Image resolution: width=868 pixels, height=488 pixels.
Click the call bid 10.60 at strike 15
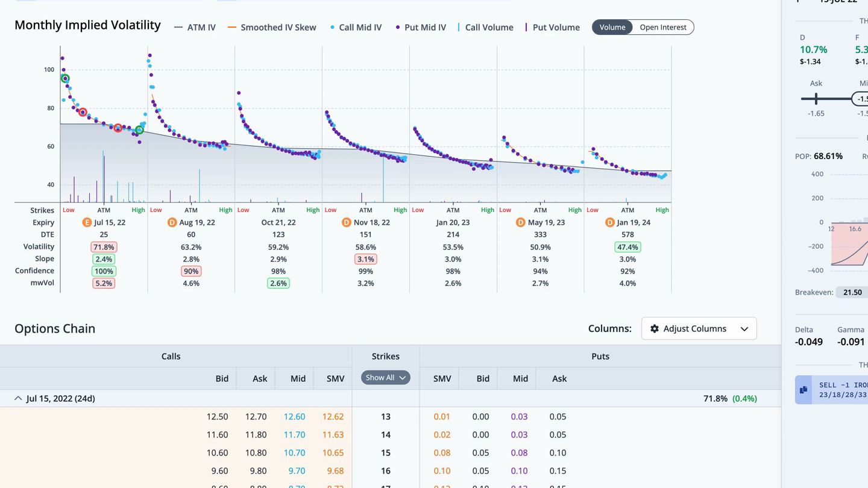tap(217, 453)
